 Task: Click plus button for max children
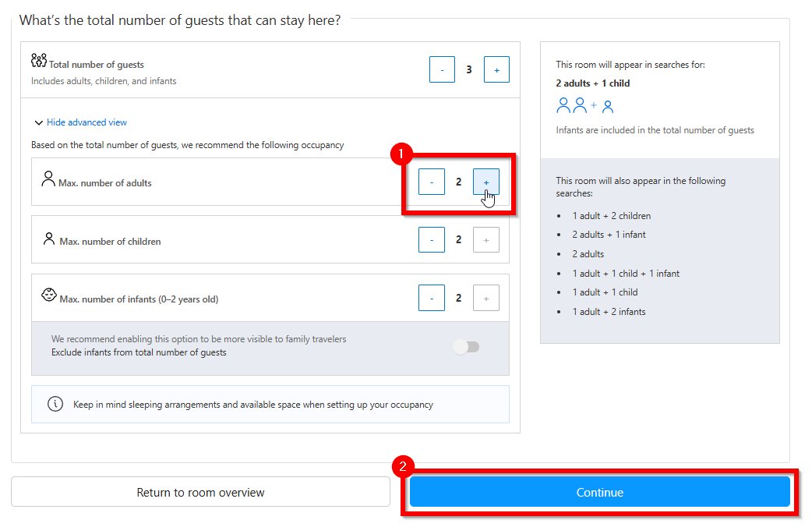[485, 240]
